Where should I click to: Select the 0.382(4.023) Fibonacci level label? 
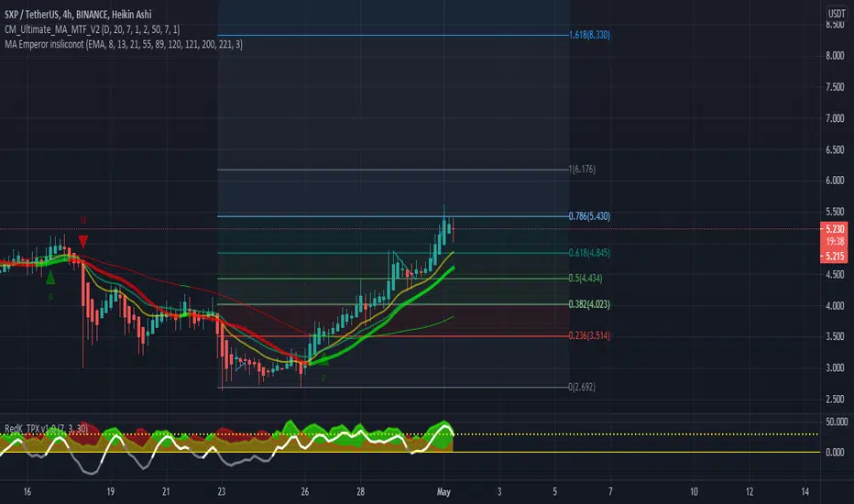tap(589, 304)
